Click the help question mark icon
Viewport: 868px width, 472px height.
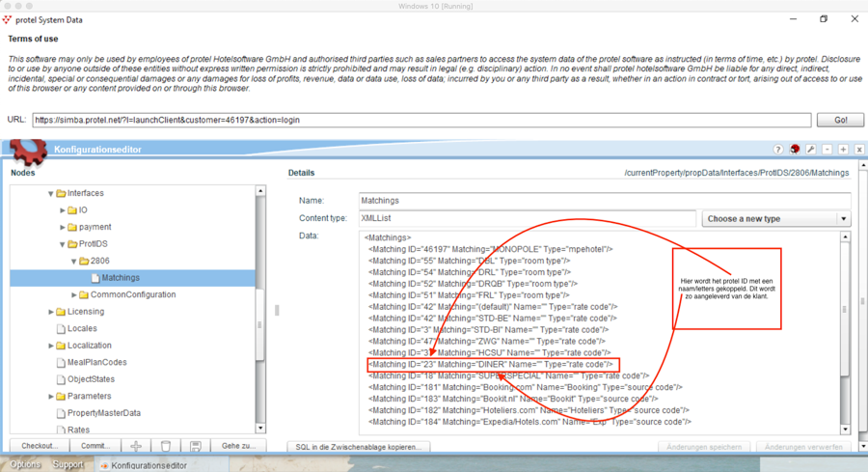778,150
